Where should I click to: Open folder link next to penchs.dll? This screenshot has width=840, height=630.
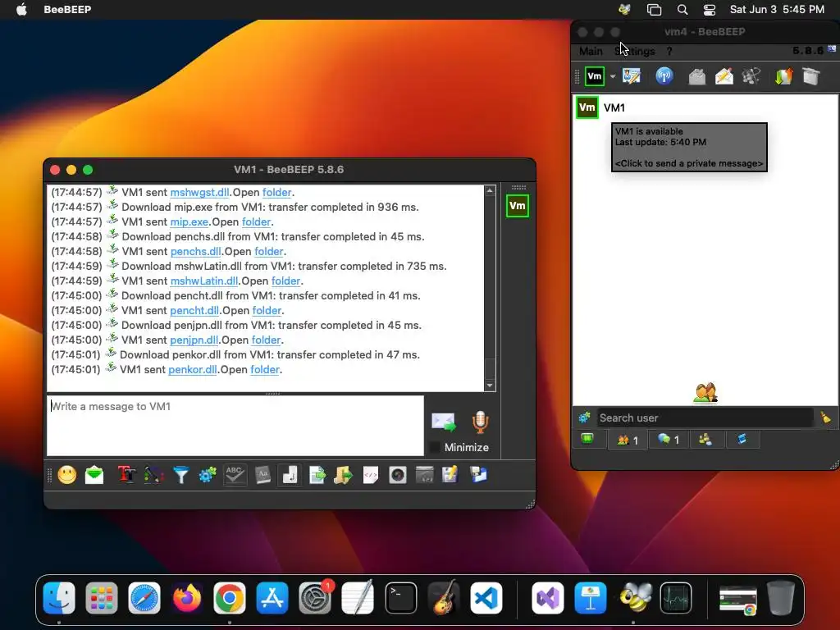tap(269, 251)
